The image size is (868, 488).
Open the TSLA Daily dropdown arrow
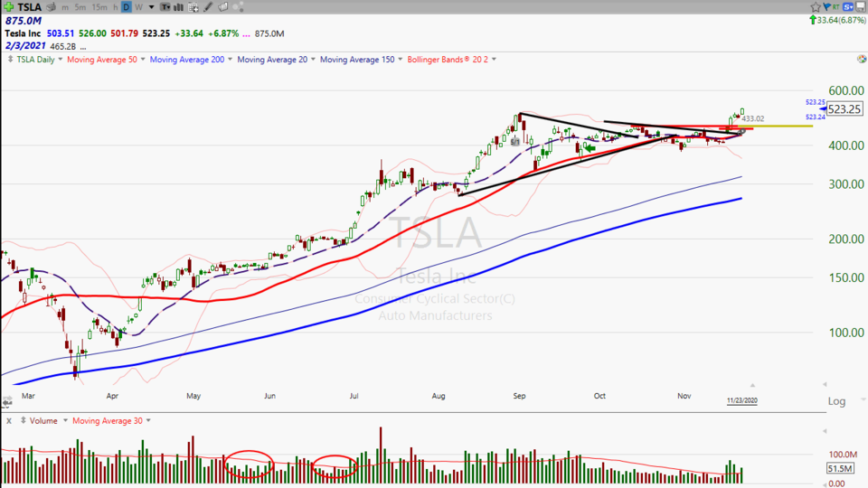pos(61,60)
